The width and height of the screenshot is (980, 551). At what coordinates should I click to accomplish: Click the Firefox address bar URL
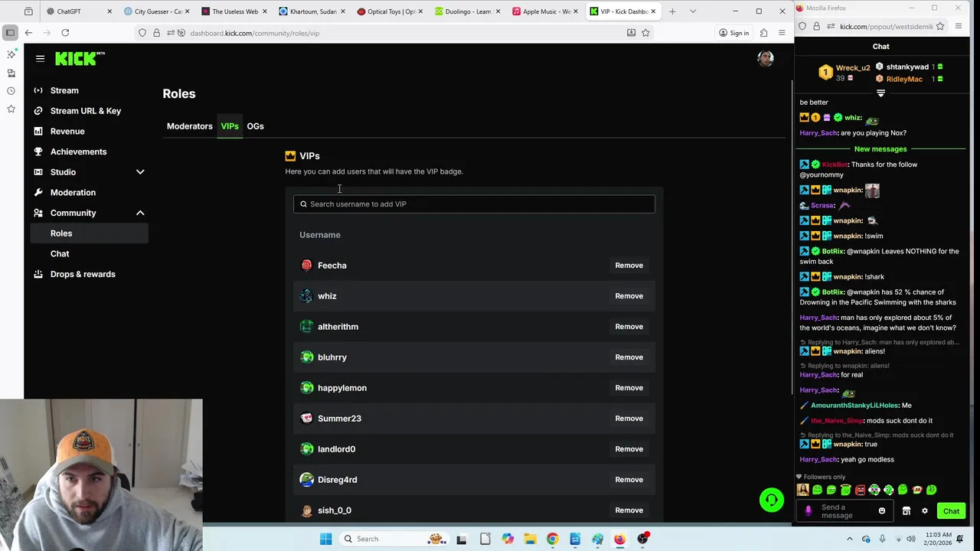click(255, 33)
